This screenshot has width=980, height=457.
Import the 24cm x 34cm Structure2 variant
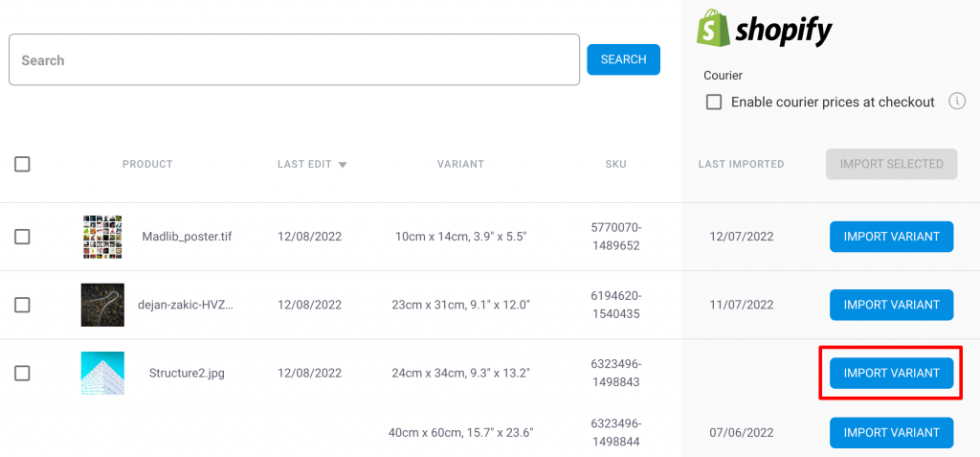[x=891, y=374]
